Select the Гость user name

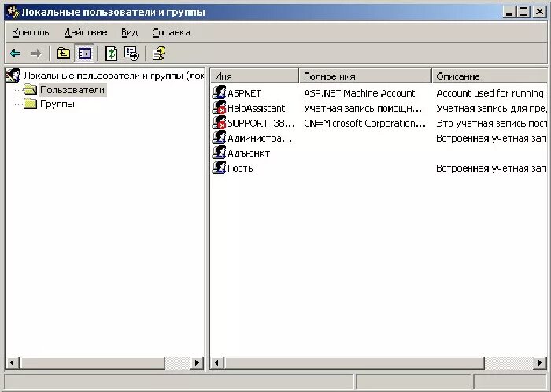click(x=240, y=168)
